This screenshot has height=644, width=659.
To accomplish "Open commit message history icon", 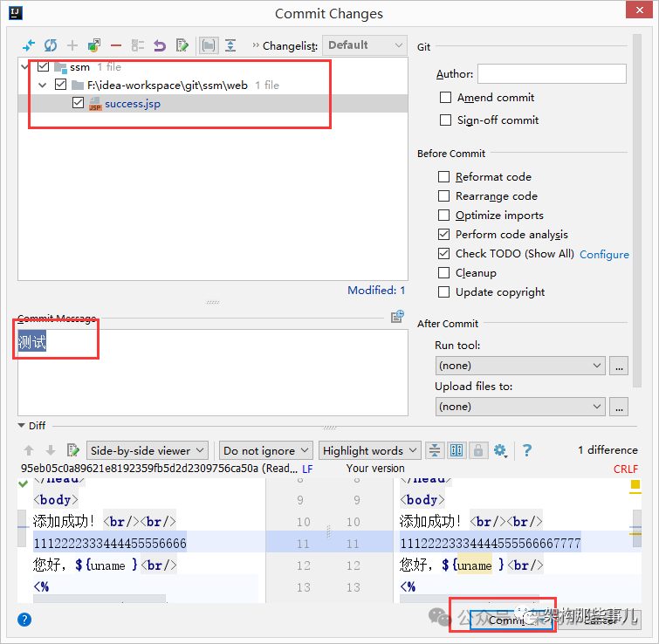I will tap(398, 317).
